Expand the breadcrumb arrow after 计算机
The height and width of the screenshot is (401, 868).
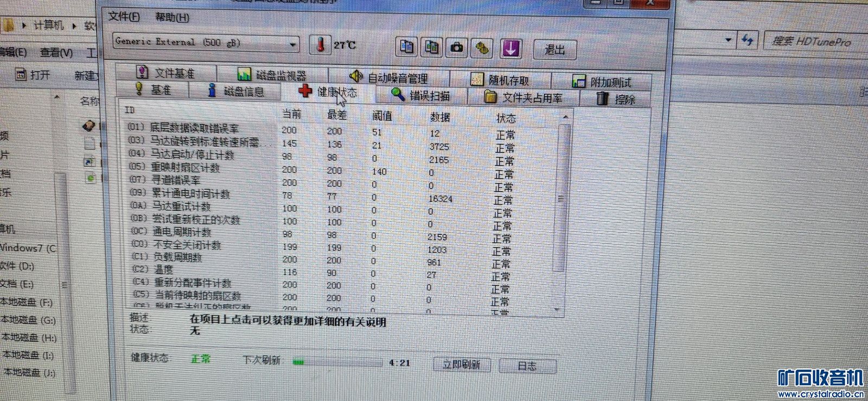coord(74,26)
